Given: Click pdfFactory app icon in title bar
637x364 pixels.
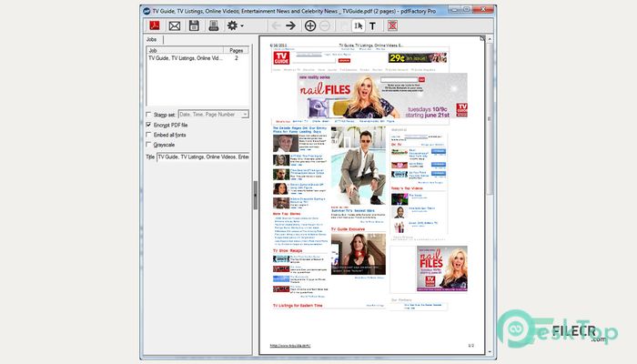Looking at the screenshot, I should click(147, 11).
